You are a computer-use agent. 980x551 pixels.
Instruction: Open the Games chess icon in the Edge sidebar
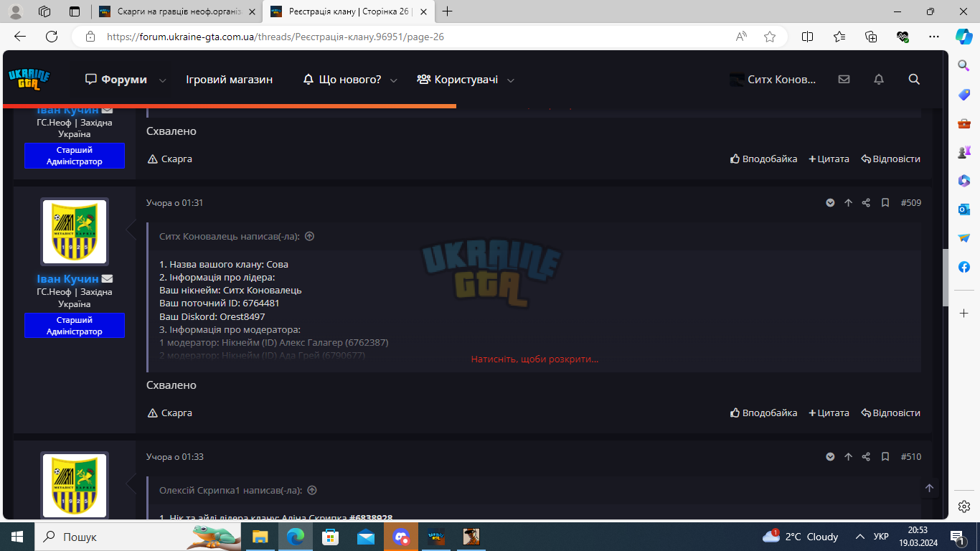(964, 152)
